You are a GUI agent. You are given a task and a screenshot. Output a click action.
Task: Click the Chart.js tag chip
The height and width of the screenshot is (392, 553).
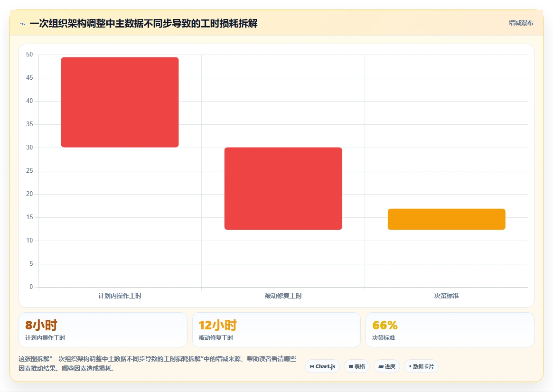coord(322,366)
